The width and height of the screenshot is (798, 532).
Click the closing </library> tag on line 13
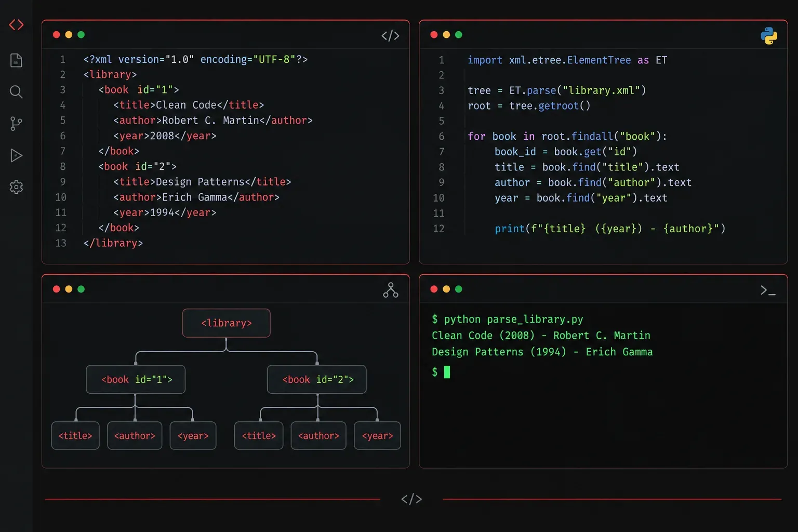113,243
